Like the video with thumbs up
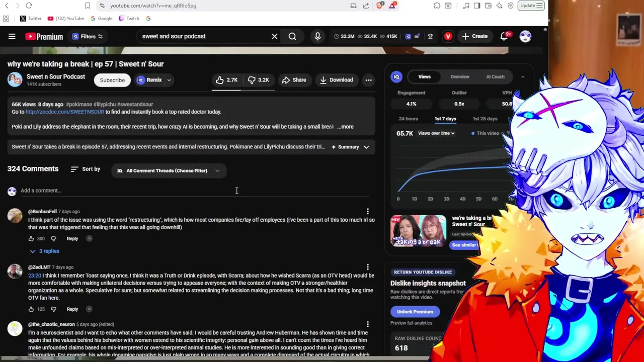This screenshot has height=362, width=644. point(226,80)
